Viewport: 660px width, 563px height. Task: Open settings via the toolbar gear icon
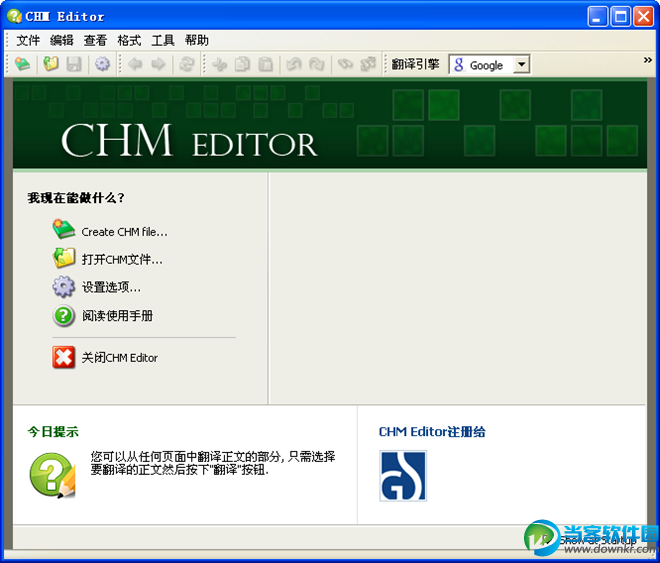tap(102, 64)
